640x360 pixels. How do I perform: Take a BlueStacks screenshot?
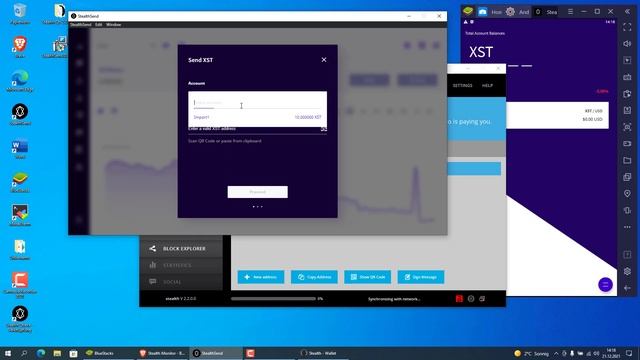(x=627, y=127)
